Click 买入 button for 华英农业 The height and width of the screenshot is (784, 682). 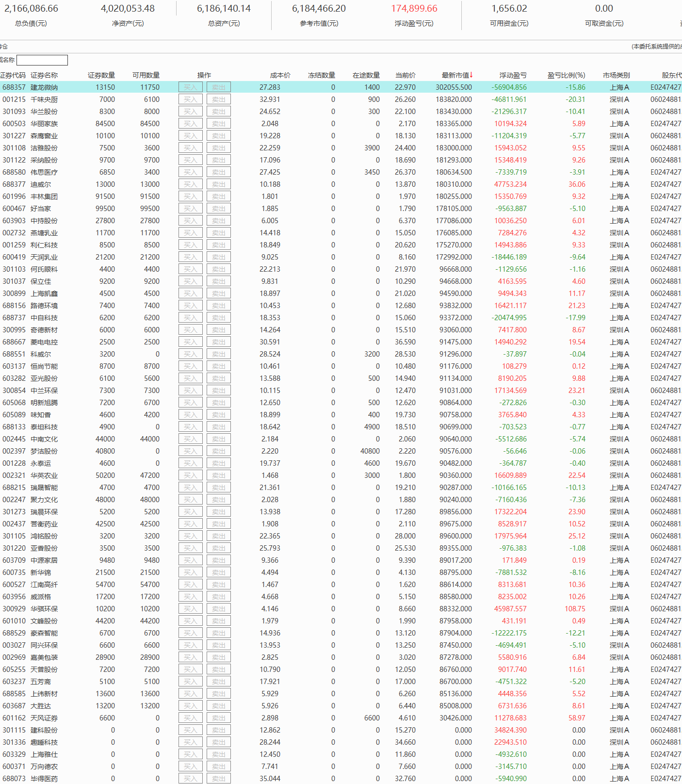pos(191,475)
